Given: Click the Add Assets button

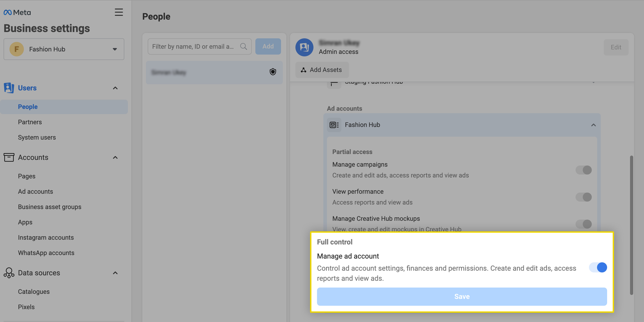Looking at the screenshot, I should (x=322, y=70).
